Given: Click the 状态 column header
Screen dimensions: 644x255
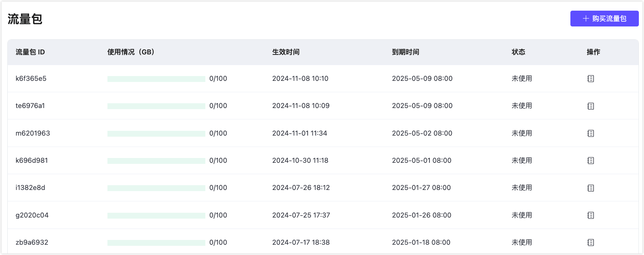Looking at the screenshot, I should tap(519, 52).
